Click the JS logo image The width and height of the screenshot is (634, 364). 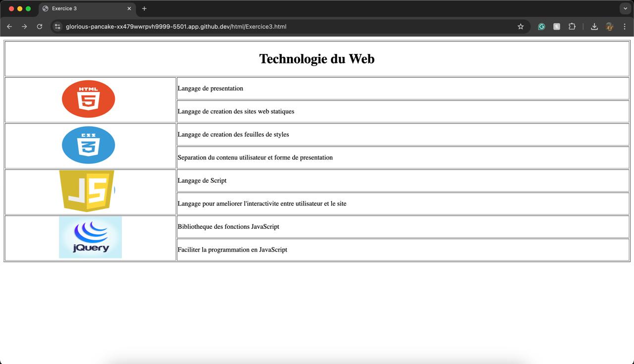click(87, 191)
